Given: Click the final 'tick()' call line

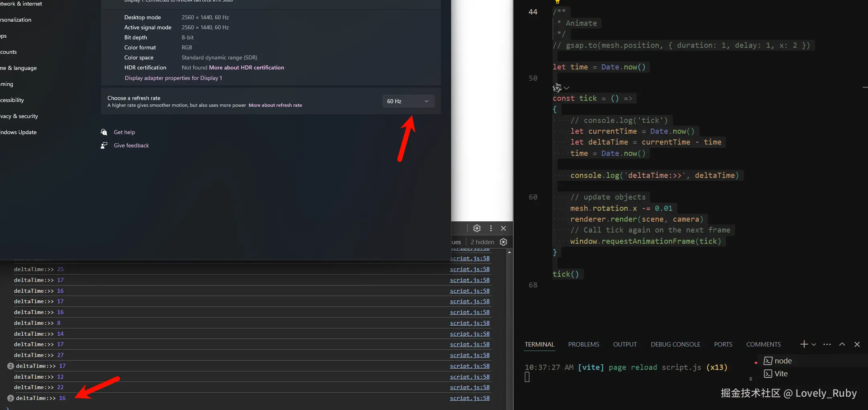Looking at the screenshot, I should point(566,274).
